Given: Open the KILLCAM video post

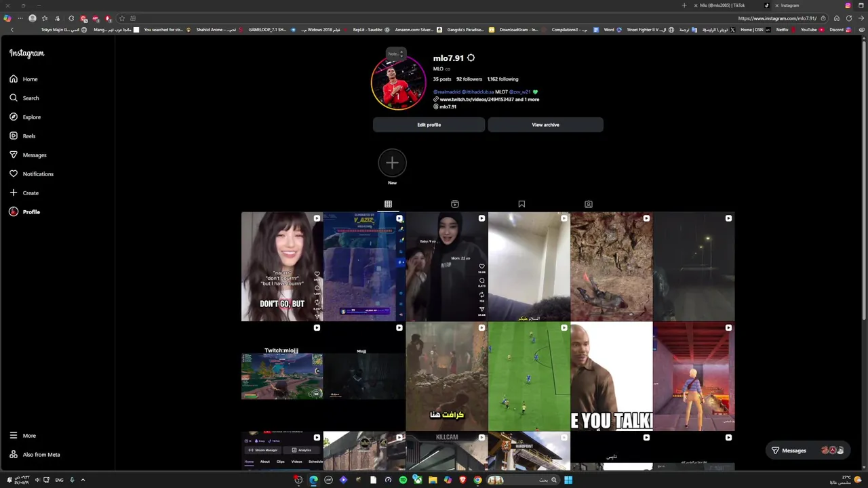Looking at the screenshot, I should (447, 451).
